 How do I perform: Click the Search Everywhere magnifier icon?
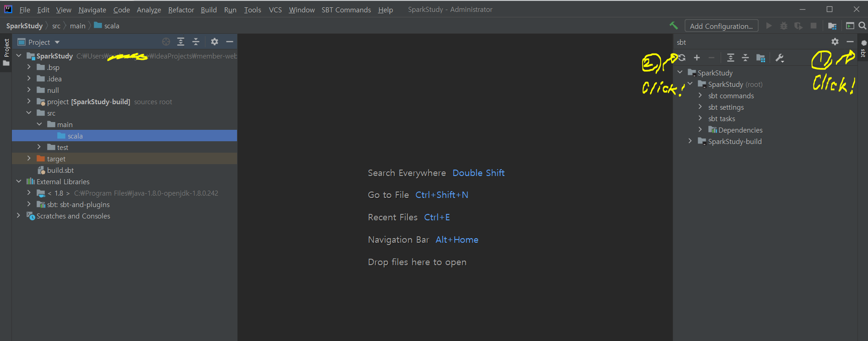[x=863, y=26]
